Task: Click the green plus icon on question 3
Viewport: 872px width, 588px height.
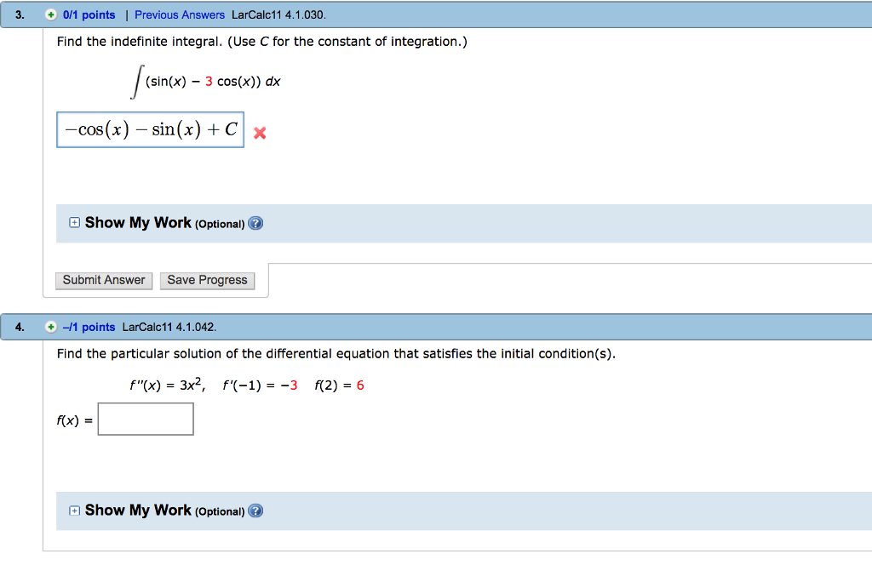Action: click(52, 15)
